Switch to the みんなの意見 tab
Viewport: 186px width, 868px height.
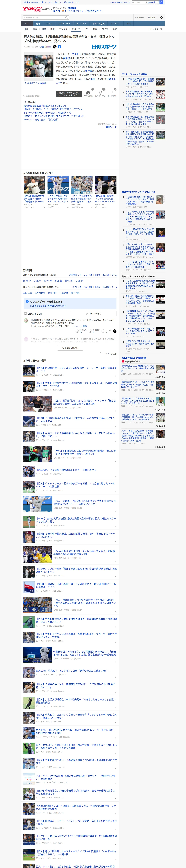pyautogui.click(x=99, y=24)
